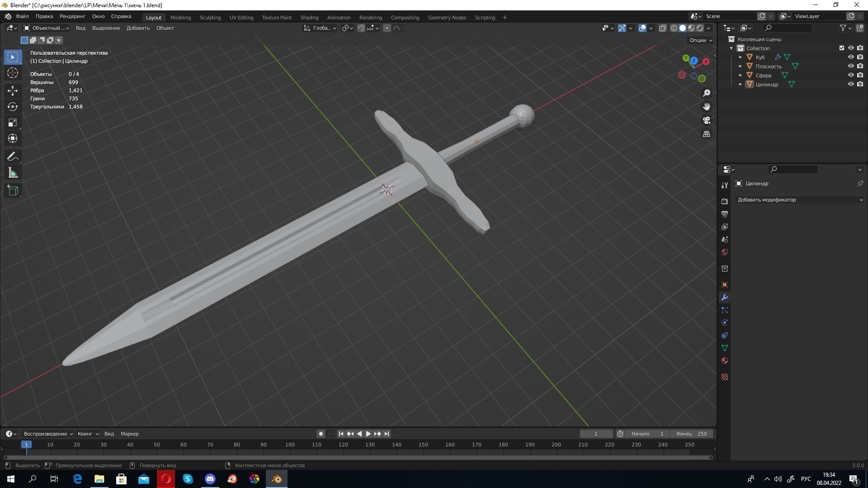The image size is (868, 488).
Task: Select the Rotate tool in the toolbar
Action: point(13,107)
